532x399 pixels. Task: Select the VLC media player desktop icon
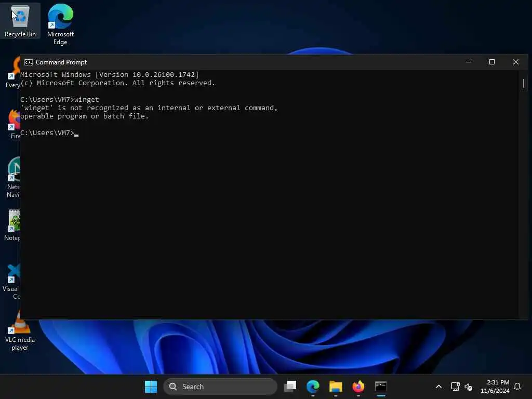coord(20,331)
